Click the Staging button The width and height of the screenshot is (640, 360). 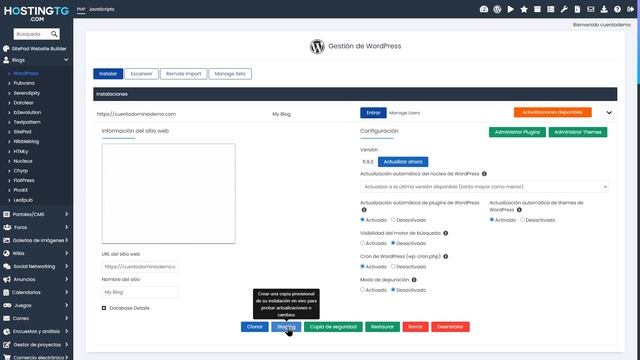click(x=286, y=327)
